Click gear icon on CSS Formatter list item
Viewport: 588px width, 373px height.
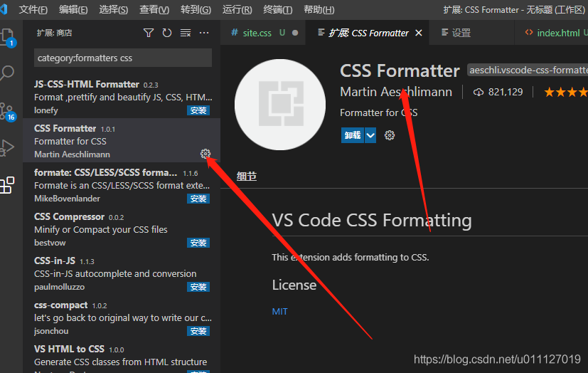(205, 154)
